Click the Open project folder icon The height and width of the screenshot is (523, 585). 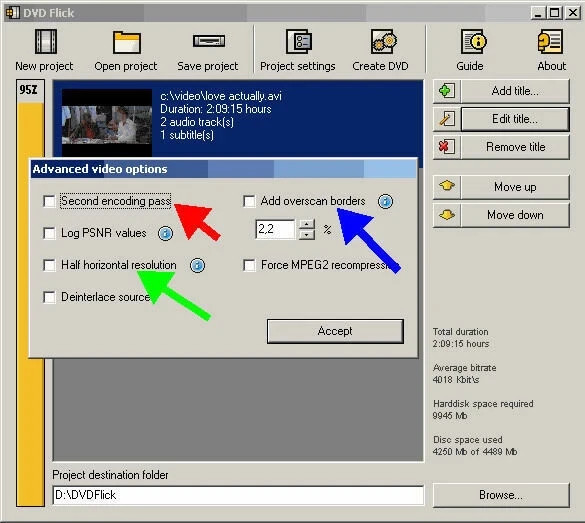pyautogui.click(x=126, y=42)
